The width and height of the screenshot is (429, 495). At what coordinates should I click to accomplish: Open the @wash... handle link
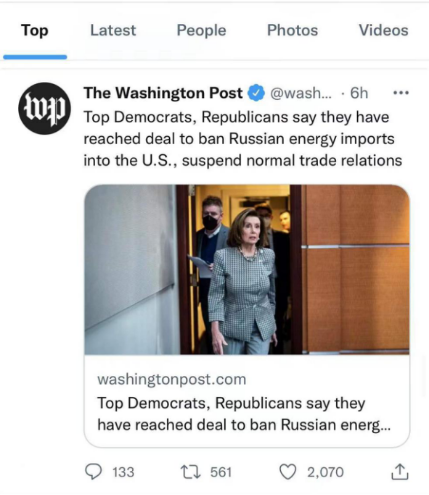pyautogui.click(x=301, y=93)
